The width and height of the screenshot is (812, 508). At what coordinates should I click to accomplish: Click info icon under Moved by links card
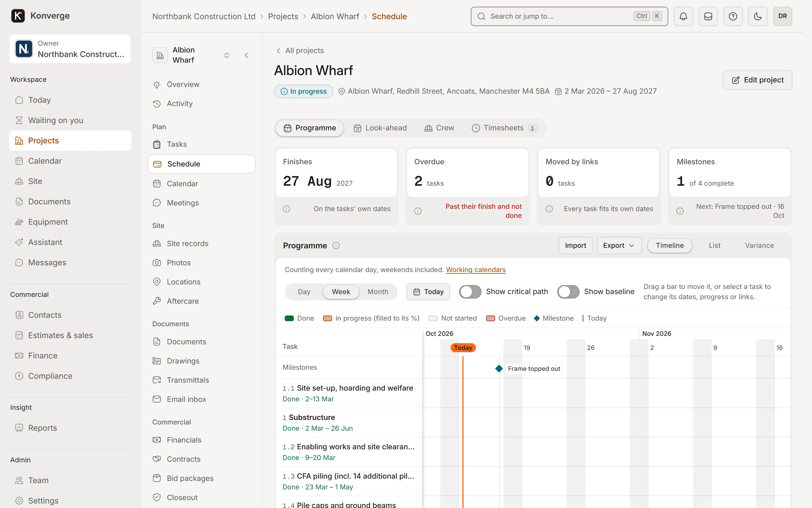[549, 209]
